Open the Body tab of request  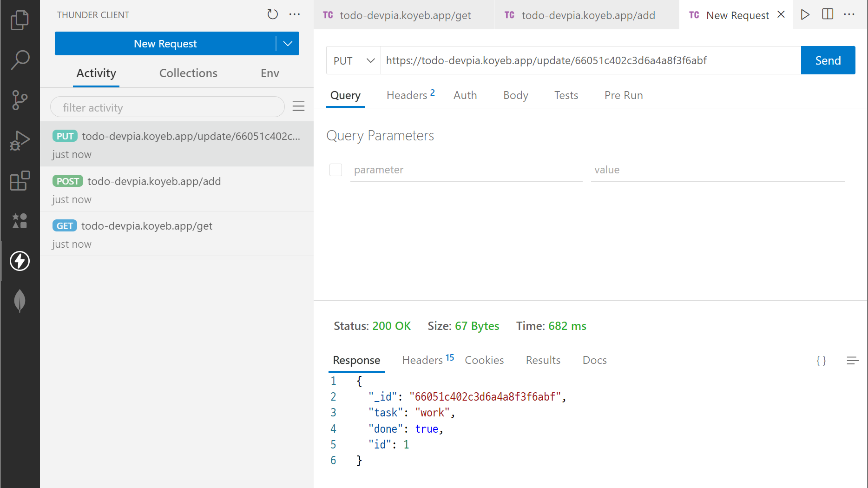click(515, 95)
